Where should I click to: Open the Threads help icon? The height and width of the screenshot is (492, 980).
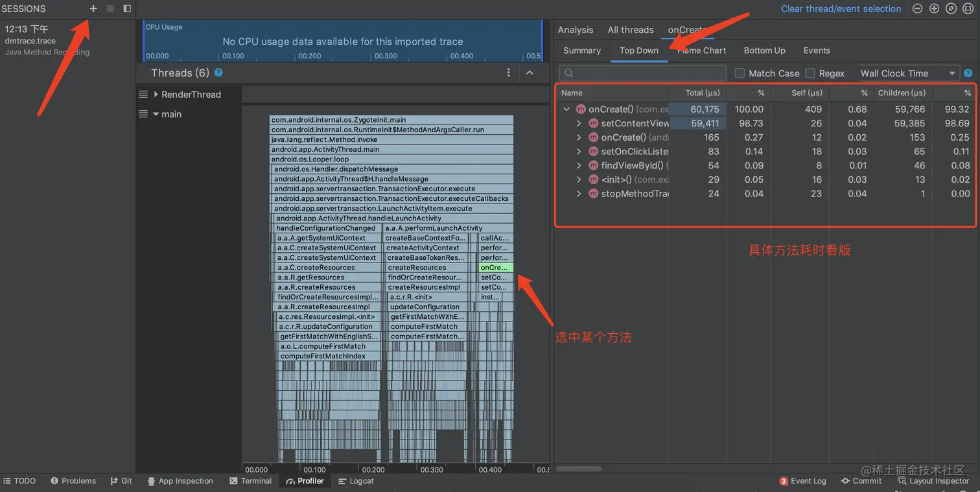[218, 73]
